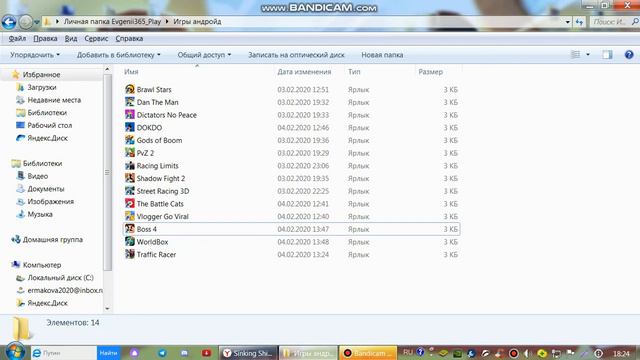640x360 pixels.
Task: Switch to Bandicam taskbar button
Action: click(368, 353)
